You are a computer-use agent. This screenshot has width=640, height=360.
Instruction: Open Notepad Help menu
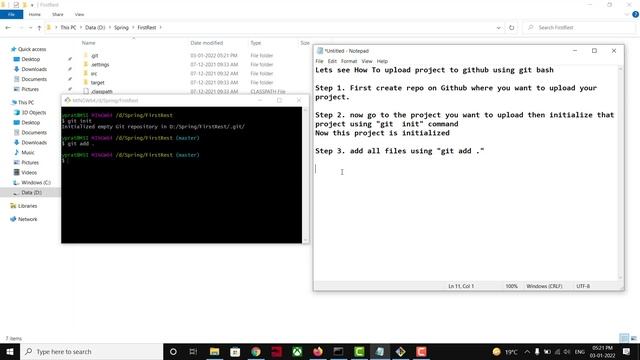382,61
